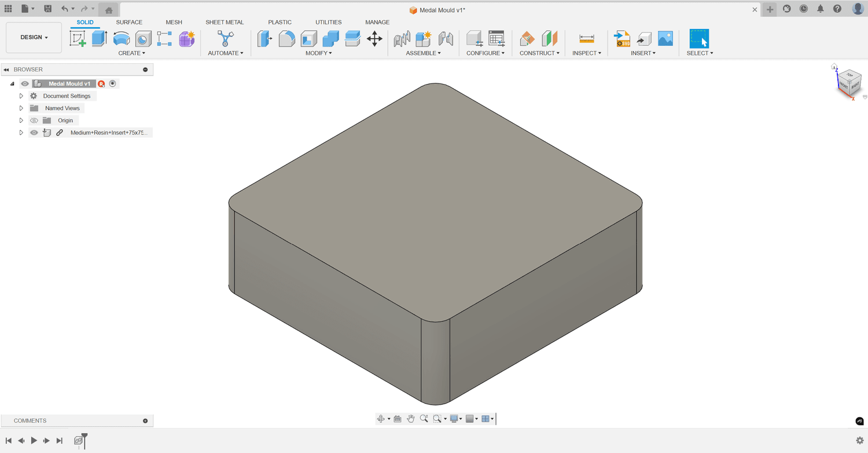Open the job status clock
Viewport: 868px width, 453px height.
[x=804, y=9]
